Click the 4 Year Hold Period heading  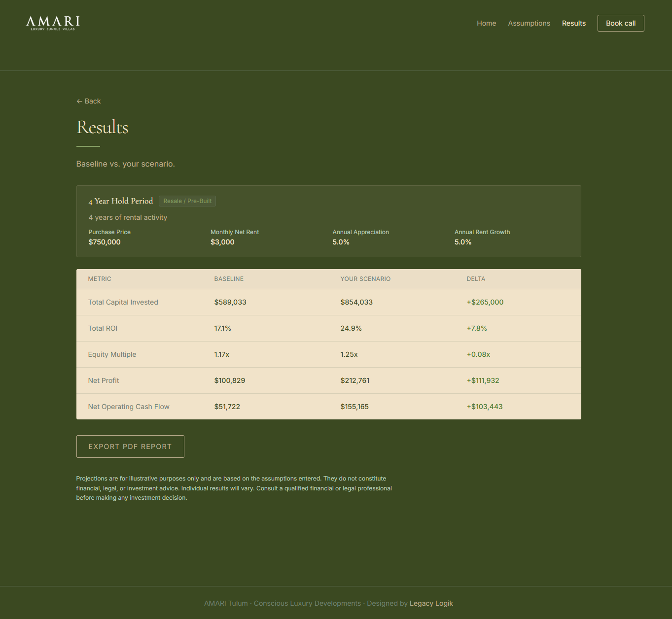coord(121,201)
